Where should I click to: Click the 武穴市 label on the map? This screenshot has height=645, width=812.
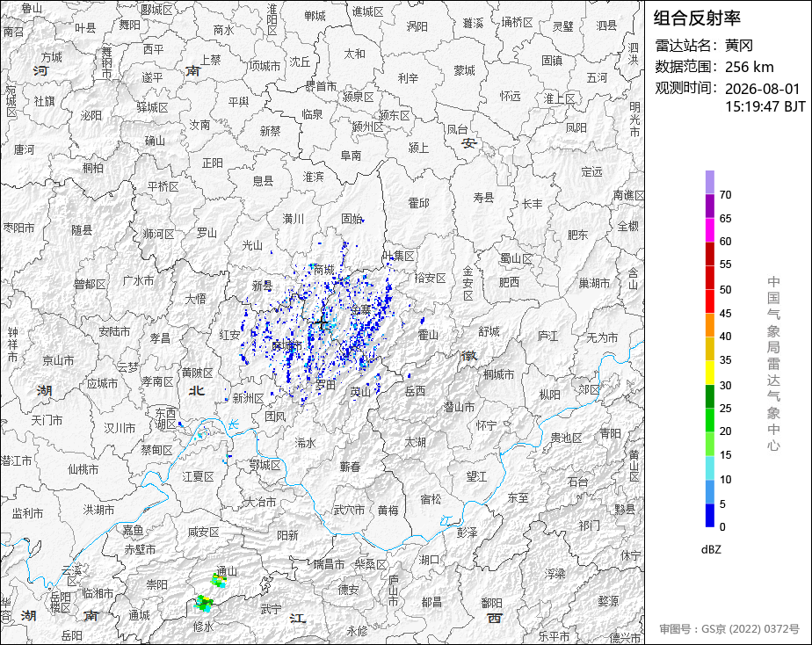(349, 510)
